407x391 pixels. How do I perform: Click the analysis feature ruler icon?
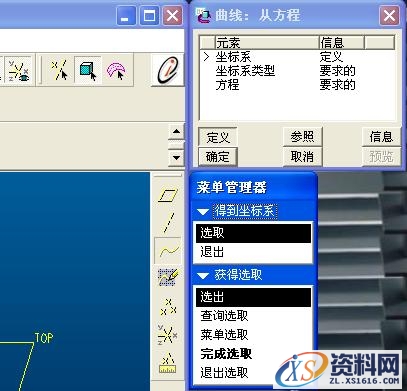click(168, 363)
